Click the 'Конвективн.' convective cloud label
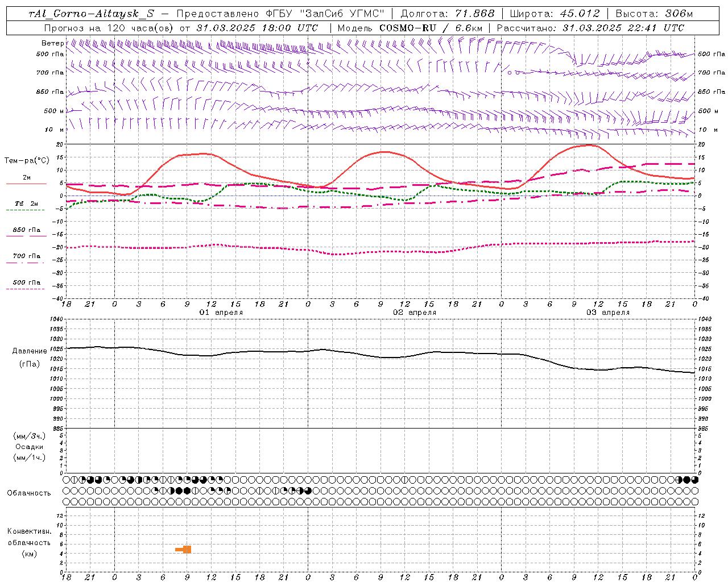The image size is (728, 582). 30,531
